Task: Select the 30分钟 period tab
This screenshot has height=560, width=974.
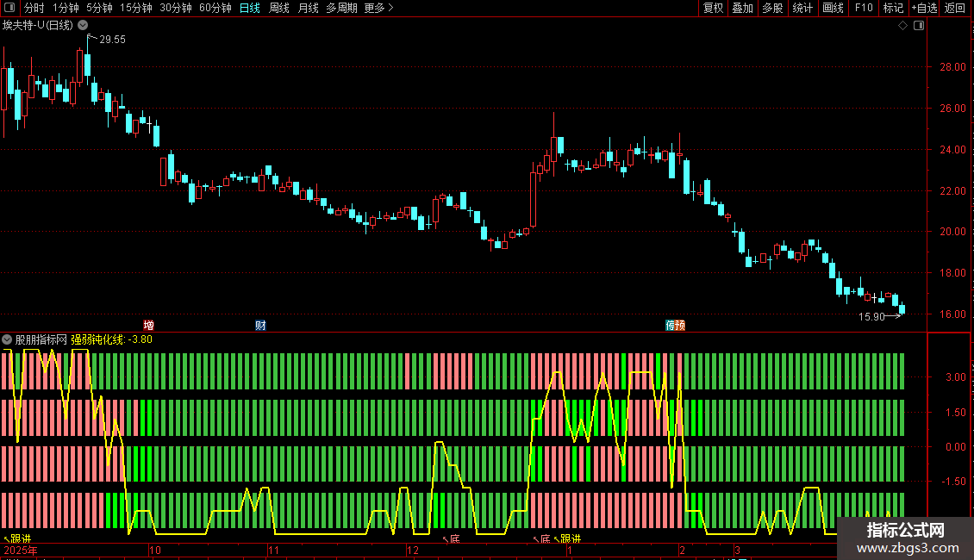Action: [x=175, y=8]
